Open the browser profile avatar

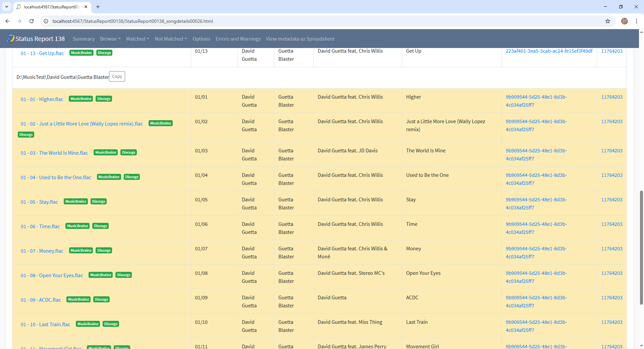click(624, 21)
